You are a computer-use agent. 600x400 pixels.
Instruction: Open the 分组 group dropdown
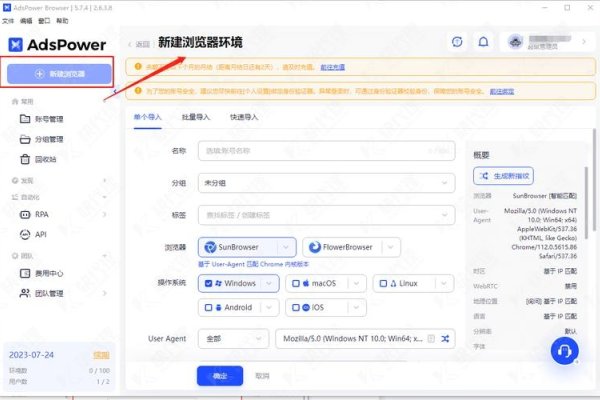(326, 183)
